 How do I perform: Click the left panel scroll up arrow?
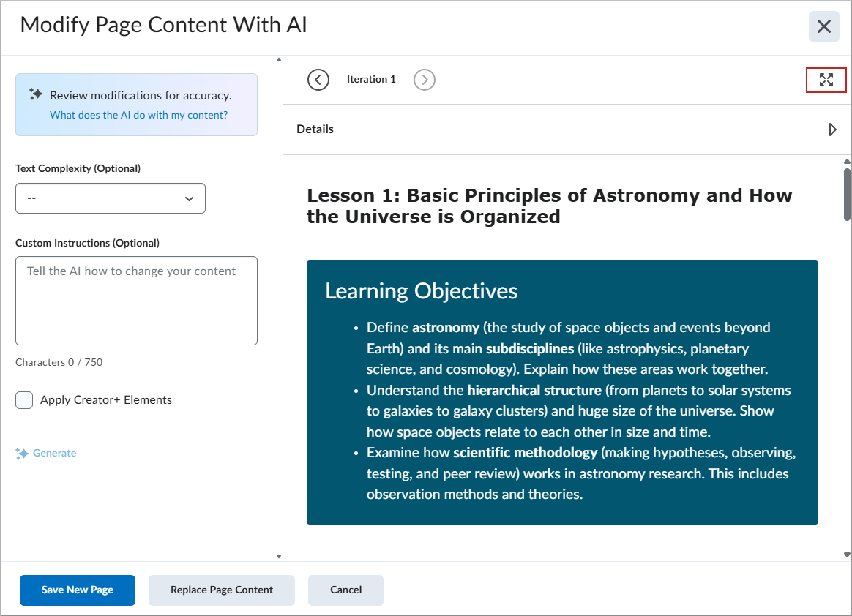coord(279,59)
